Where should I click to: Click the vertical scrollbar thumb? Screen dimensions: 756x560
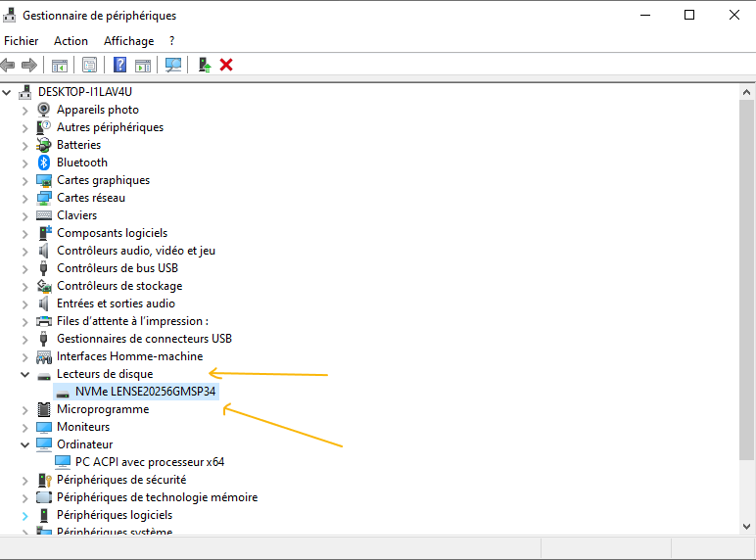coord(747,280)
